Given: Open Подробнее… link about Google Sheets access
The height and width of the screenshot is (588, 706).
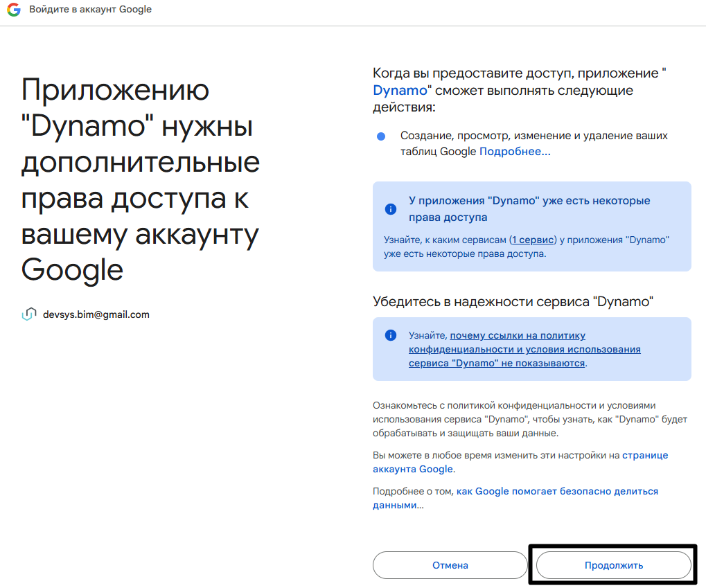Looking at the screenshot, I should coord(515,151).
